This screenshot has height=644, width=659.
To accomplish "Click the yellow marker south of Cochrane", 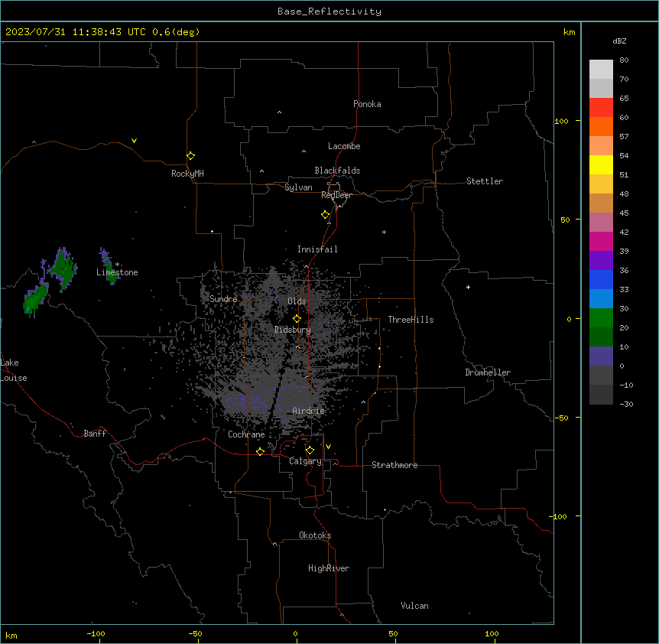I will pos(260,451).
